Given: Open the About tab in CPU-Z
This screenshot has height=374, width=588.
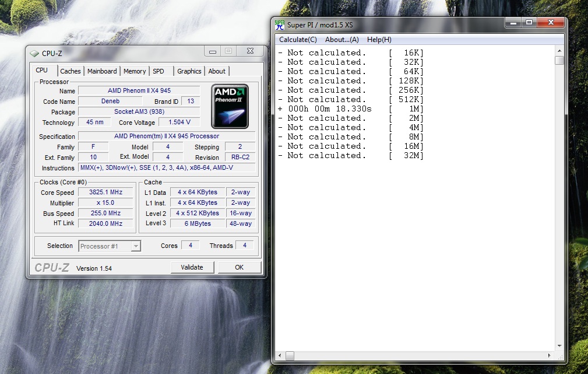Looking at the screenshot, I should click(217, 71).
